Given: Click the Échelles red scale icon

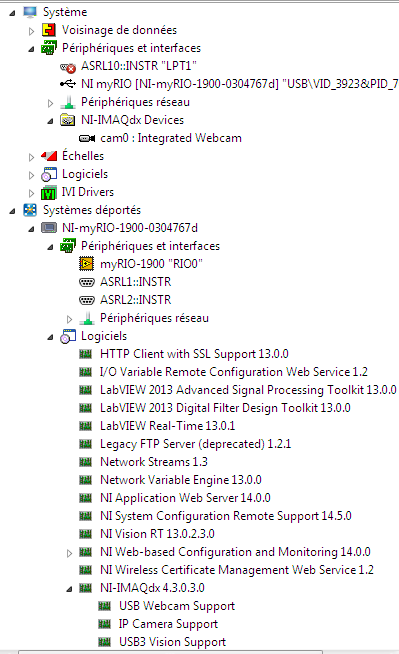Looking at the screenshot, I should (x=49, y=156).
